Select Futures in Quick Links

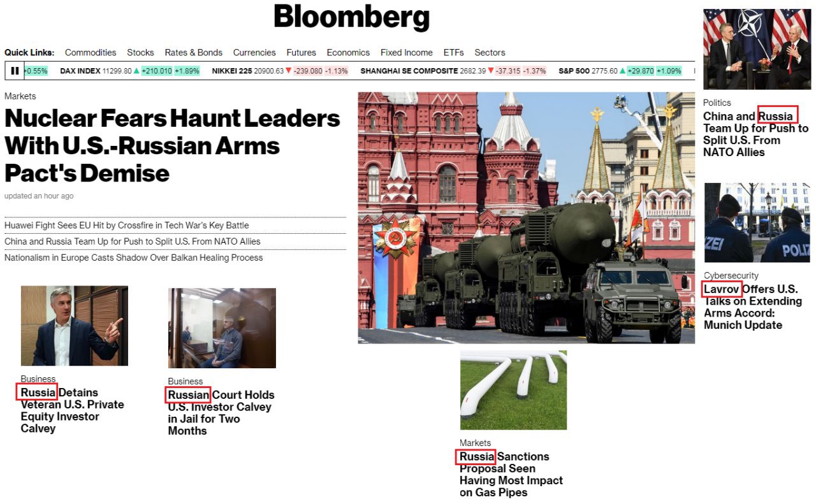tap(301, 52)
